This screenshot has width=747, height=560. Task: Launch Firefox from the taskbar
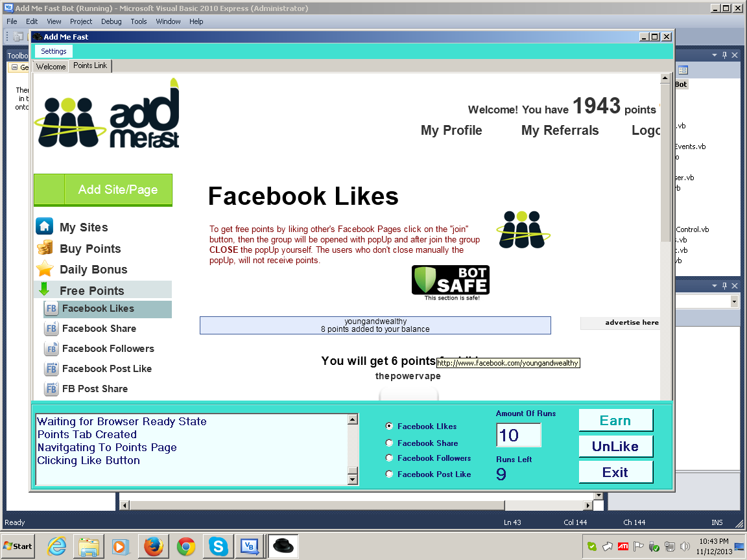tap(154, 546)
